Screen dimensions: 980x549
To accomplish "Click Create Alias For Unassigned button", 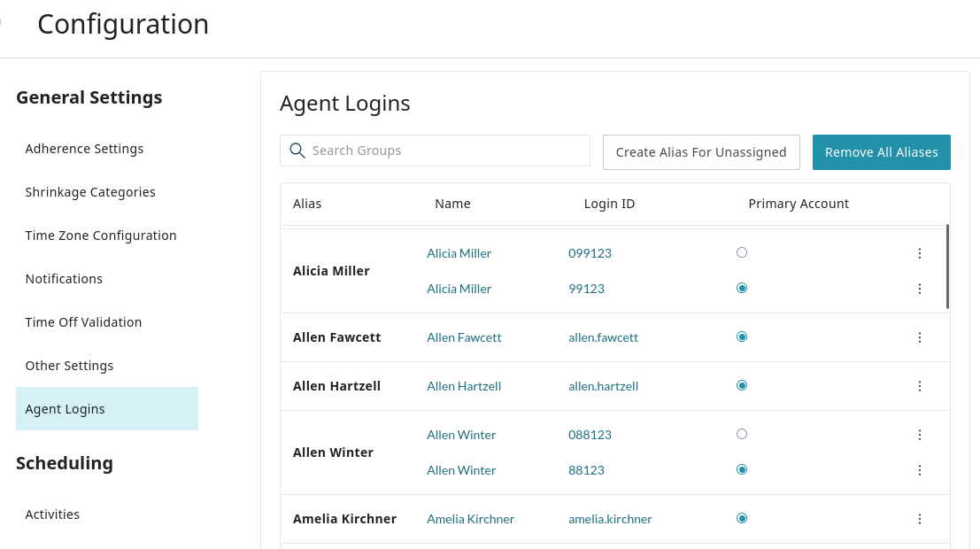I will 701,152.
